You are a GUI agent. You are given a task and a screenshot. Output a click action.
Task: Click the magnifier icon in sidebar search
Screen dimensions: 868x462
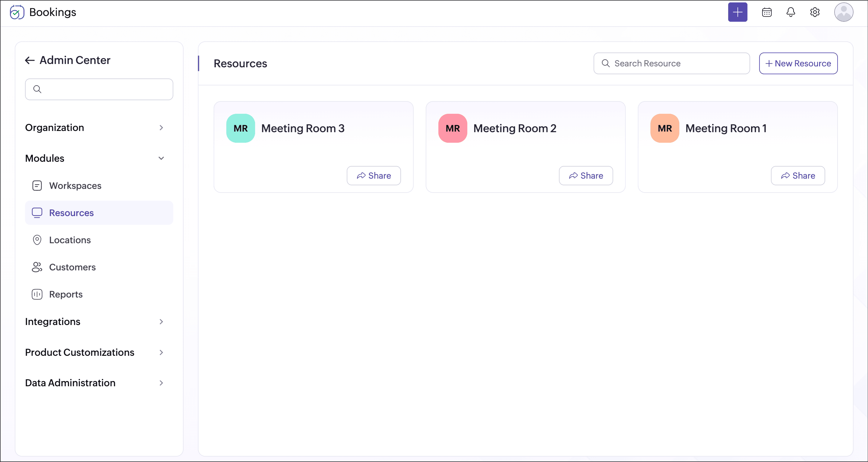37,89
